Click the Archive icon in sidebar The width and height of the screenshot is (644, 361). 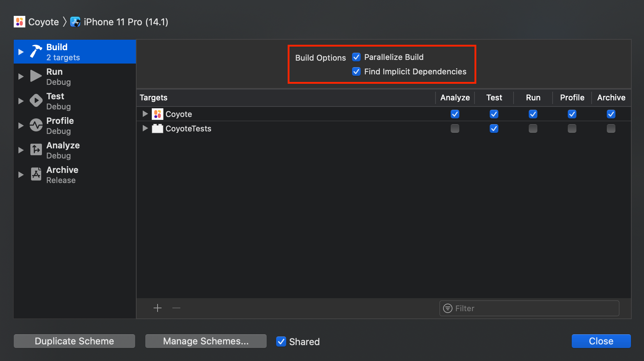pos(36,174)
